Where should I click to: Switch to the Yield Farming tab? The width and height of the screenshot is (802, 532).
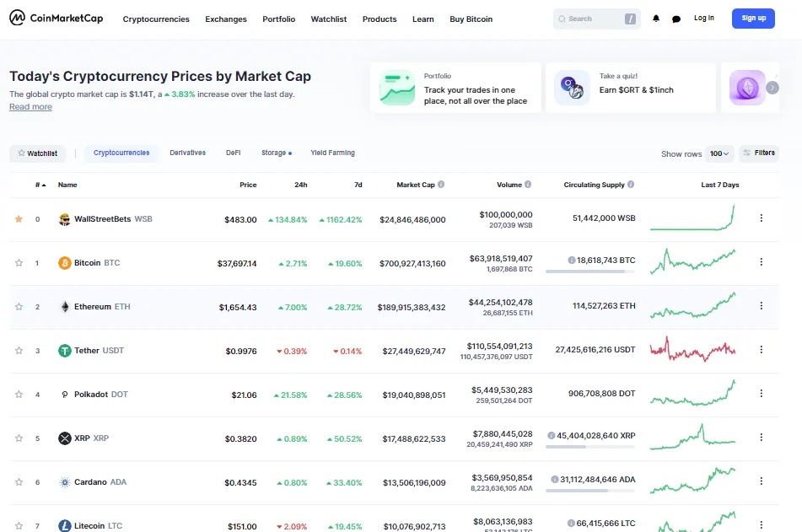click(332, 153)
